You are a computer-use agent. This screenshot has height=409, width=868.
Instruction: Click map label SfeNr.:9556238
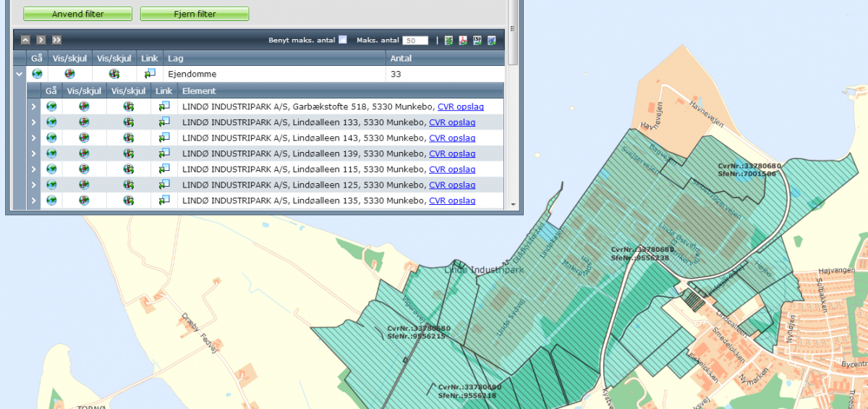(639, 257)
